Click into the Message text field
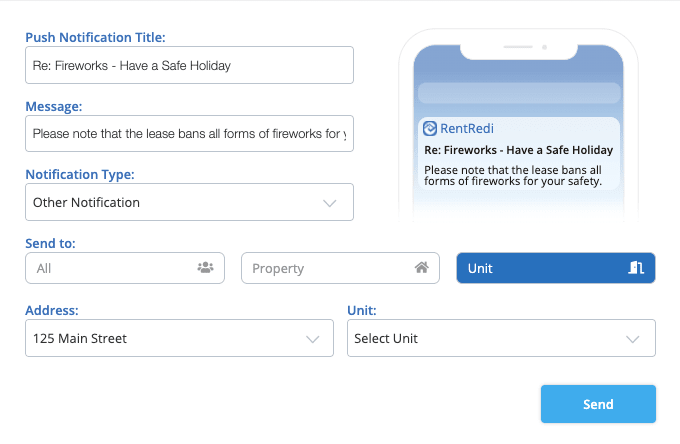The width and height of the screenshot is (680, 444). 190,134
